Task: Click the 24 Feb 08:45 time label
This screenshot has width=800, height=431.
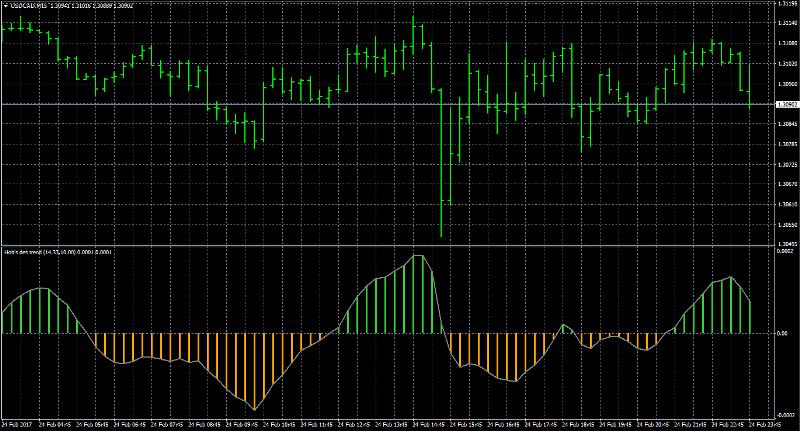Action: [x=204, y=424]
